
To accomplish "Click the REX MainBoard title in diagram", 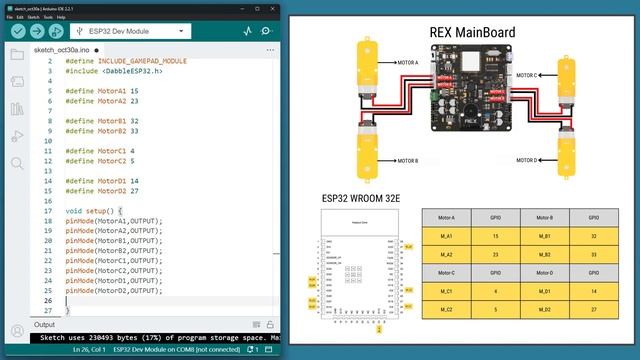I will [x=472, y=32].
